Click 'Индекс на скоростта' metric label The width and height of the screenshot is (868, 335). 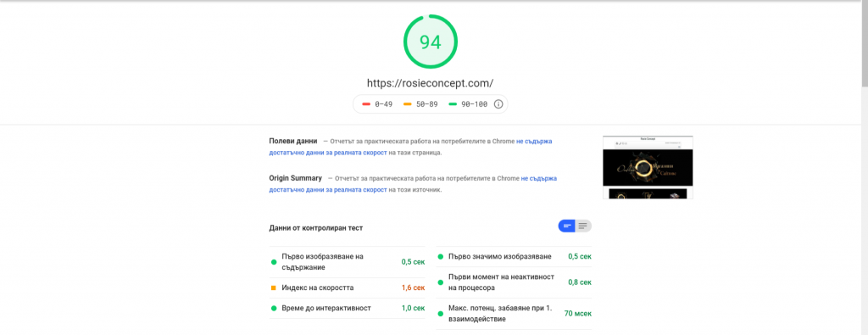pyautogui.click(x=318, y=288)
